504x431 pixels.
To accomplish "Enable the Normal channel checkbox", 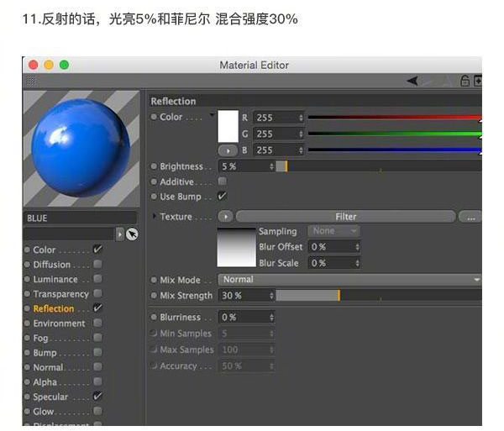I will (x=97, y=366).
